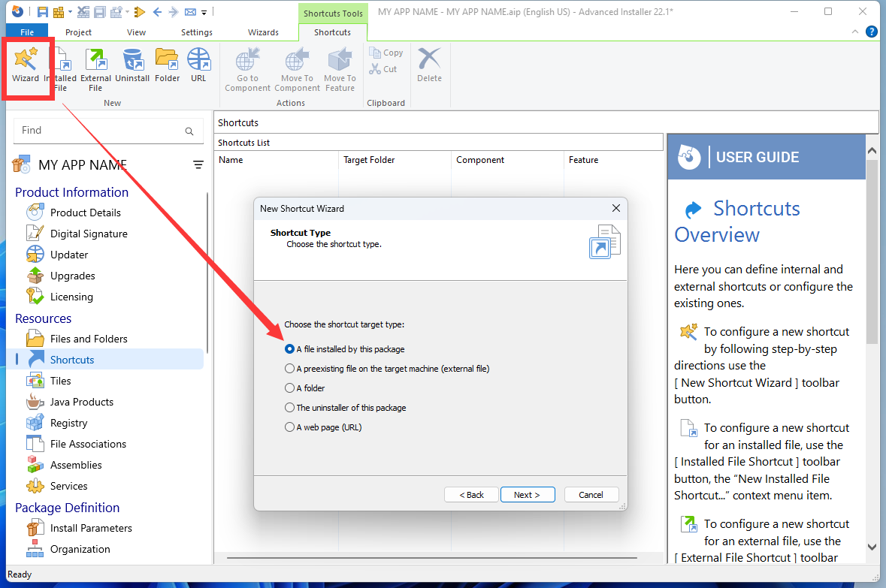Click the Save icon in quick access toolbar
The height and width of the screenshot is (588, 886).
click(43, 12)
